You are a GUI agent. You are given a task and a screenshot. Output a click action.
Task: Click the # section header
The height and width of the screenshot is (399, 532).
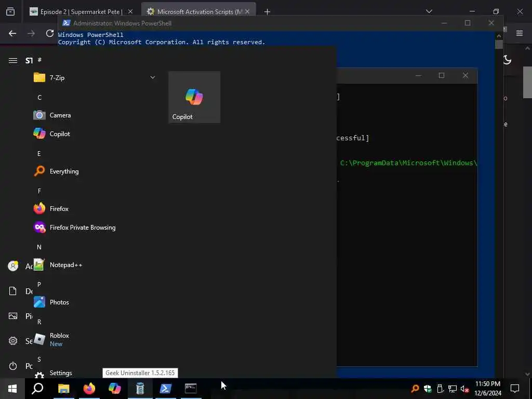39,60
